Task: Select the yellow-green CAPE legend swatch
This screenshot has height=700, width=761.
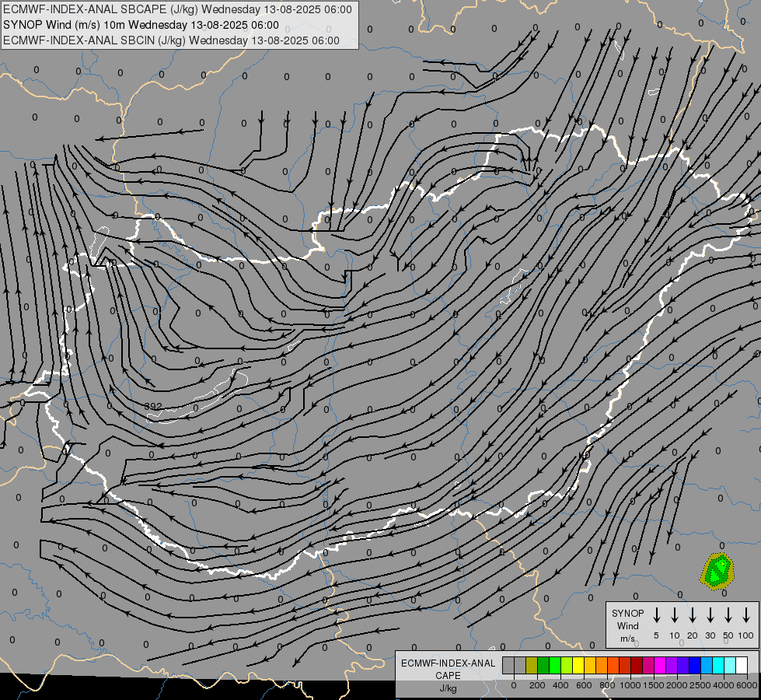Action: click(x=567, y=665)
